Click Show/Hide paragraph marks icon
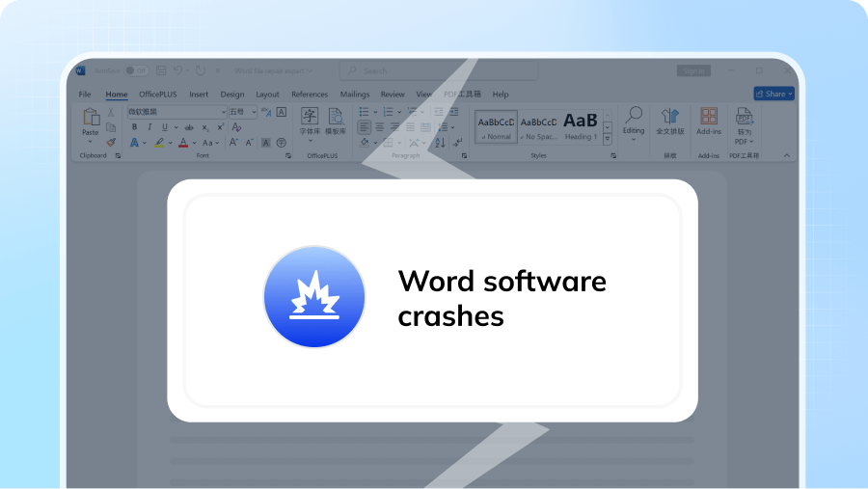The image size is (868, 489). coord(457,143)
